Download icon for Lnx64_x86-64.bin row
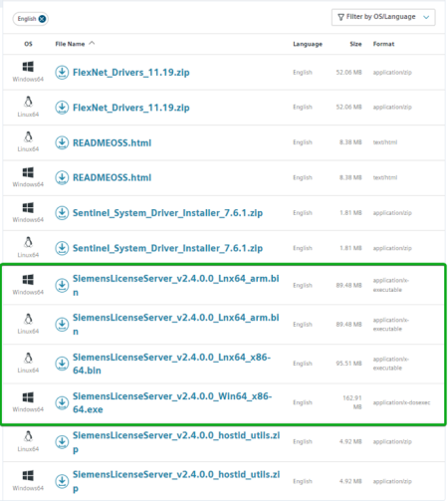 [x=62, y=364]
